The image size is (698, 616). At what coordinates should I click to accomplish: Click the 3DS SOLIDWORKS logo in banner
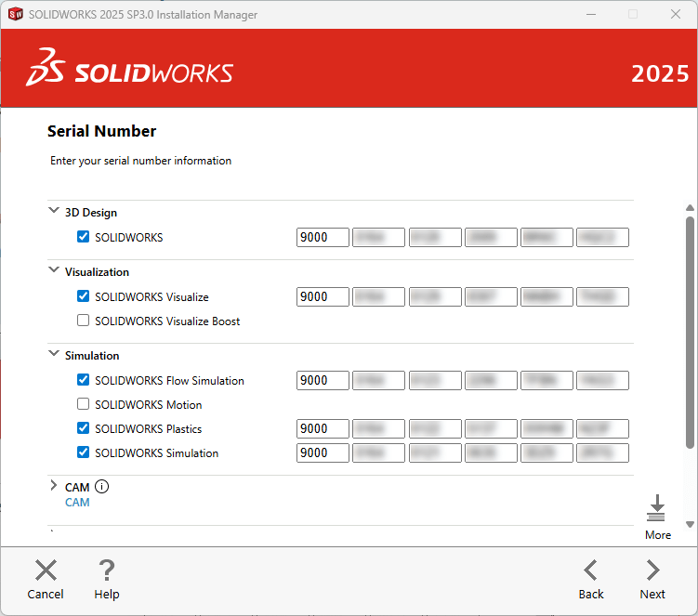coord(129,68)
